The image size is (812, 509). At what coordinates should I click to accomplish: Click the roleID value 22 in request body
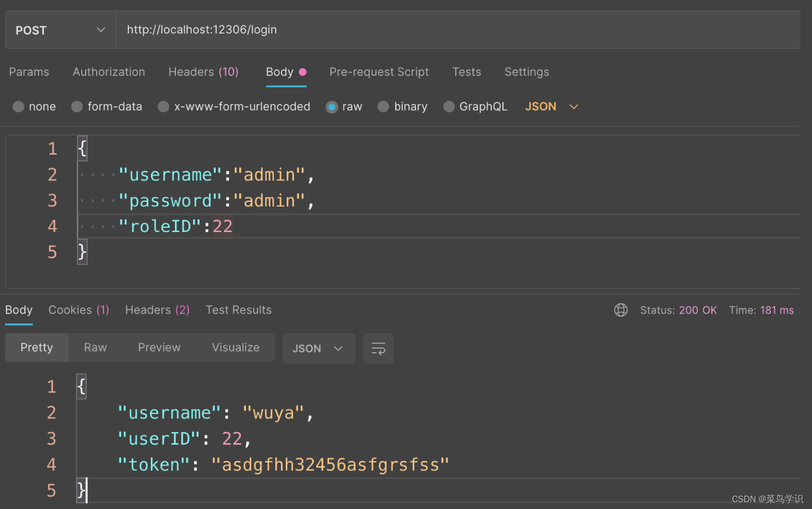[222, 226]
